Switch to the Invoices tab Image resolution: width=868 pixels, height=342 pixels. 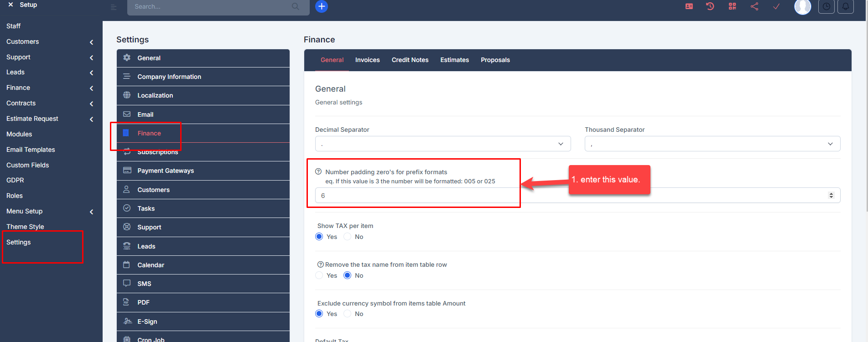pos(368,60)
